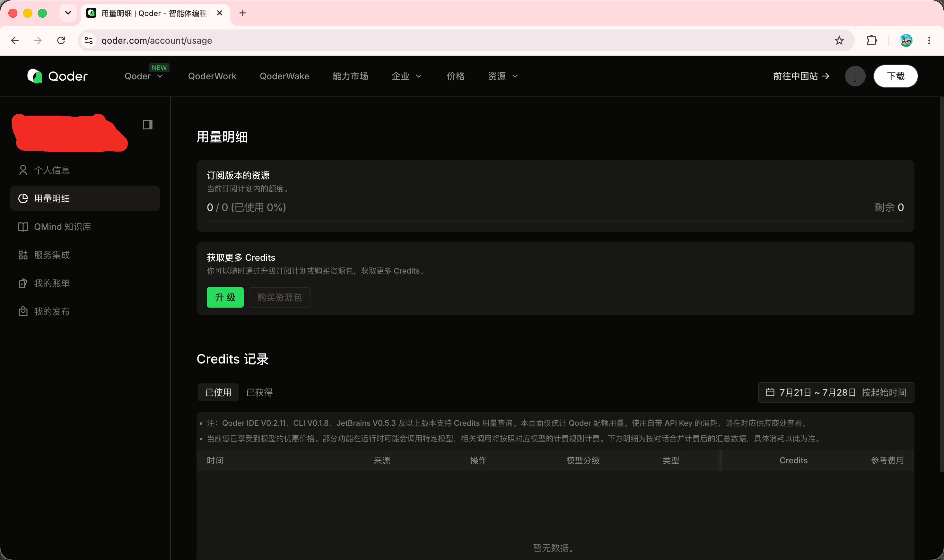The image size is (944, 560).
Task: Click the Qoder logo in the header
Action: (57, 76)
